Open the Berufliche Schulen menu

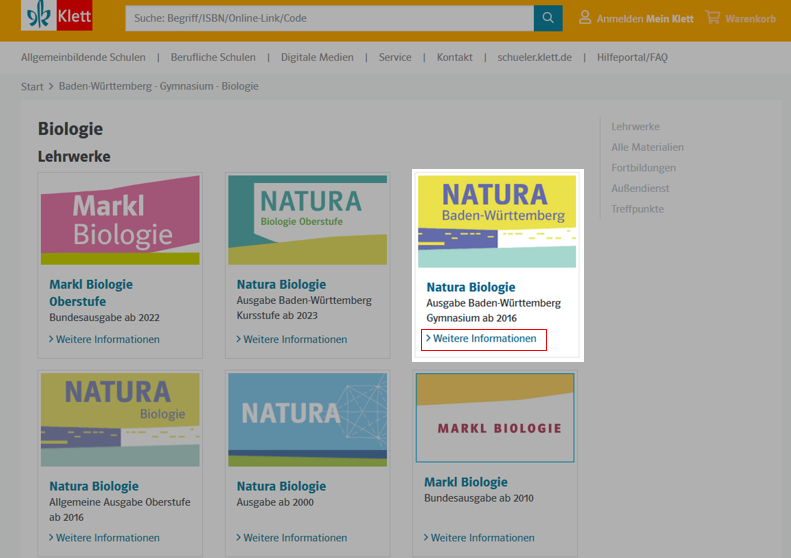pyautogui.click(x=213, y=57)
